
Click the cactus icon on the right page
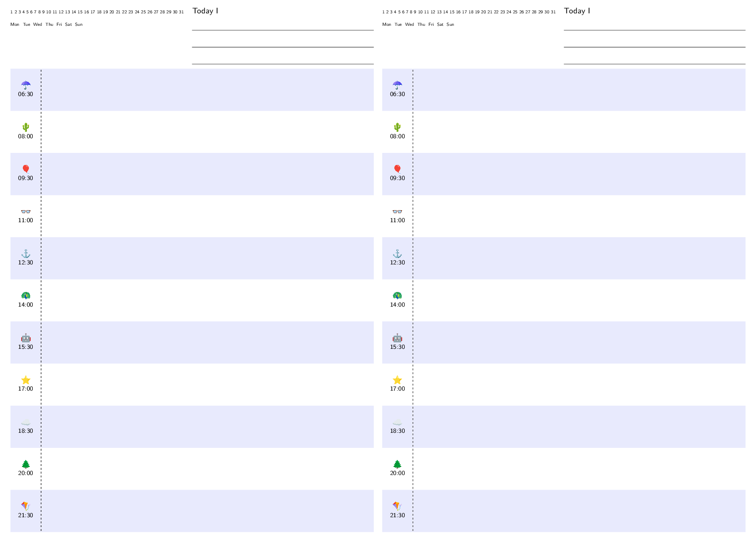[x=397, y=127]
